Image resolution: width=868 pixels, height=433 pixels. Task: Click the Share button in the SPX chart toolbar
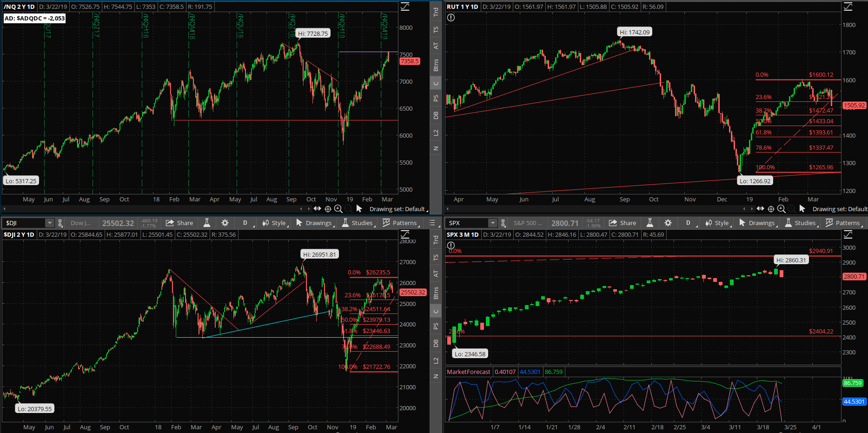[623, 223]
